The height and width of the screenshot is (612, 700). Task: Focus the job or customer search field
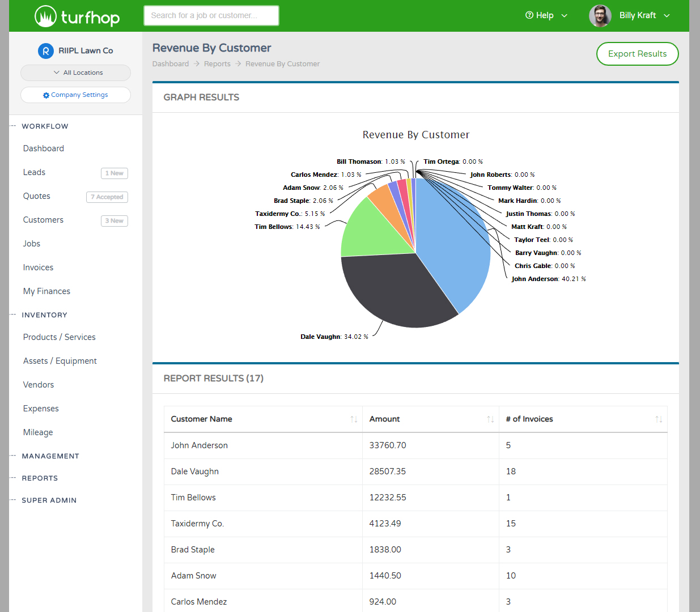click(211, 16)
